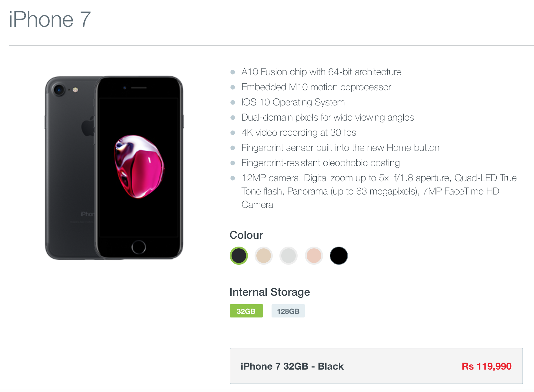Viewport: 534px width, 392px height.
Task: Click the 'iPhone 7 32GB - Black' label
Action: (x=292, y=366)
